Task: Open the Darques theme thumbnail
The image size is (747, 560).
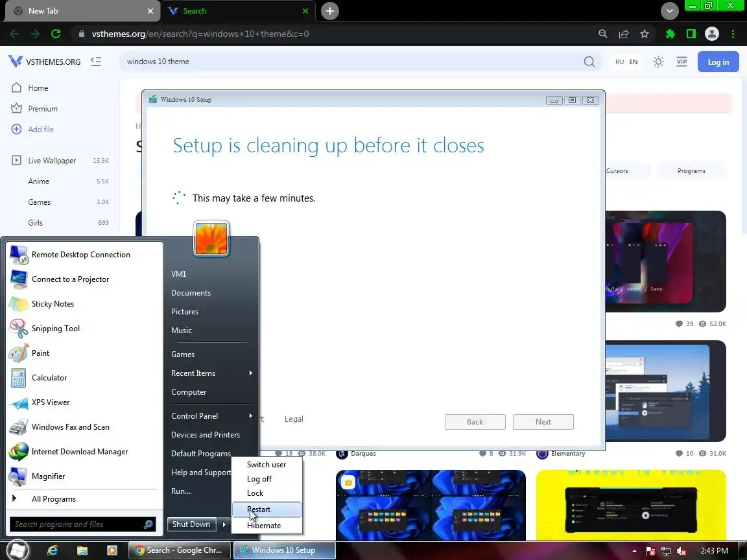Action: point(431,506)
